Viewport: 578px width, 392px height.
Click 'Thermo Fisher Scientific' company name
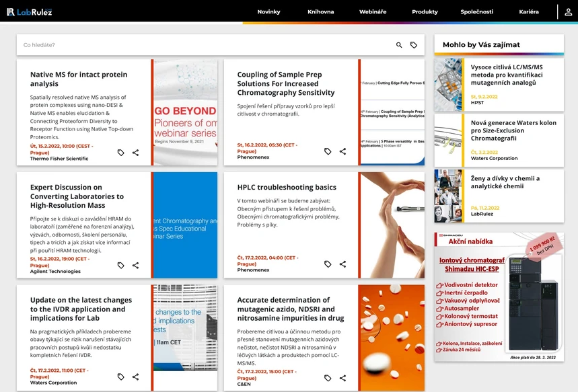59,159
